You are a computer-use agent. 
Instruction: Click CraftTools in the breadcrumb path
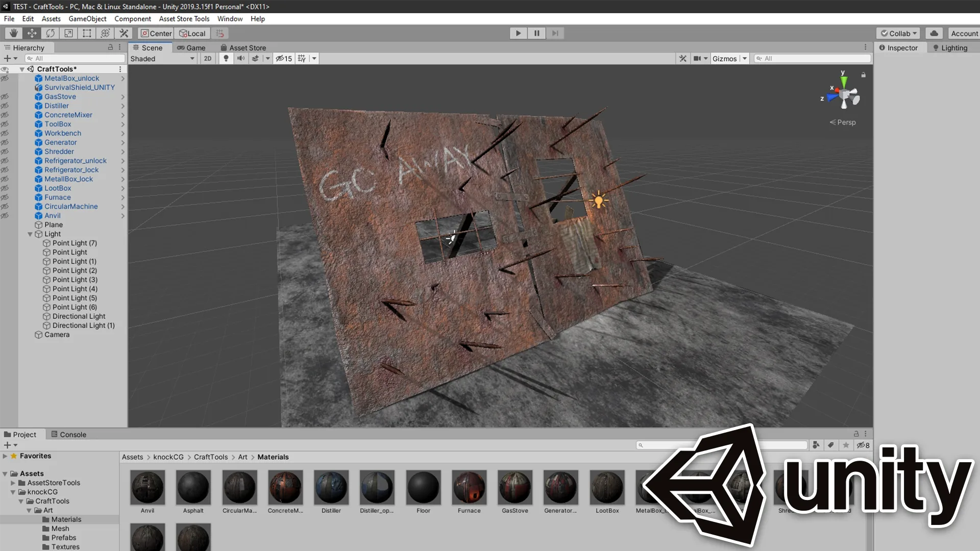pos(211,457)
